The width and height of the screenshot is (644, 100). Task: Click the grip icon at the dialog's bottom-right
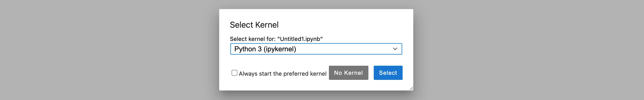point(411,88)
